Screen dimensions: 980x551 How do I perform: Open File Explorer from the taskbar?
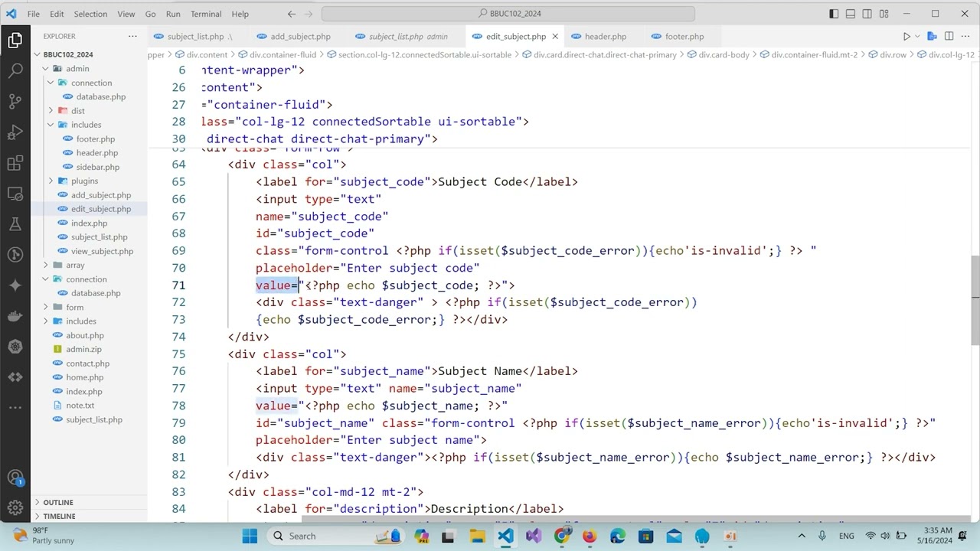point(477,536)
